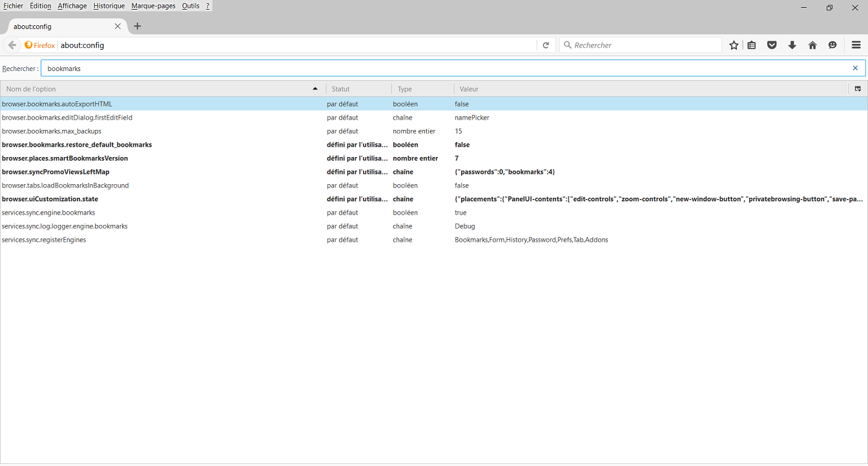Click the Rechercher search box in toolbar
868x466 pixels.
click(x=639, y=45)
